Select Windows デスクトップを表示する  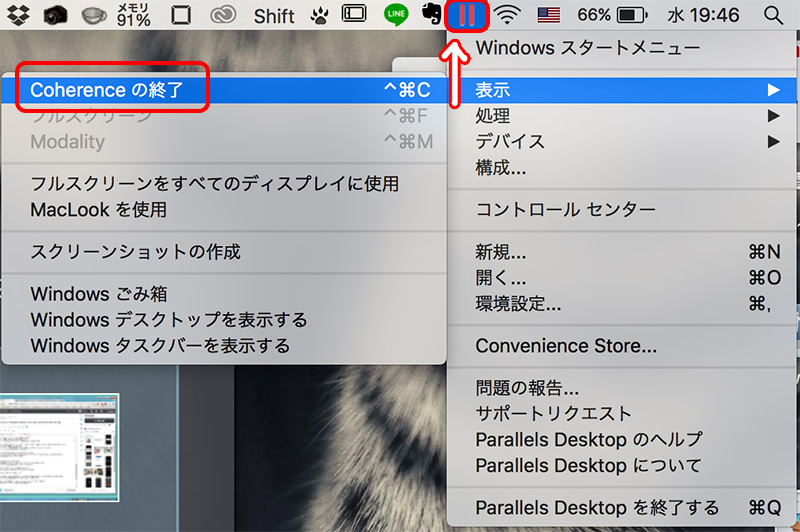point(224,320)
